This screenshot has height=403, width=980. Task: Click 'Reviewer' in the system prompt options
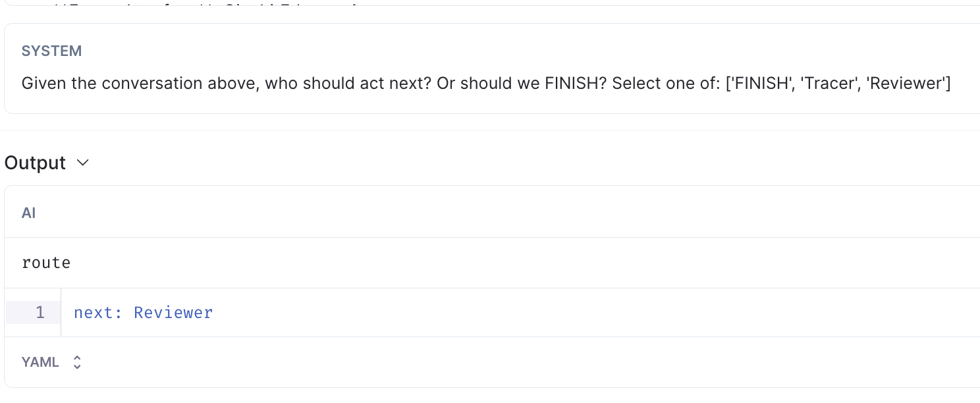(908, 84)
